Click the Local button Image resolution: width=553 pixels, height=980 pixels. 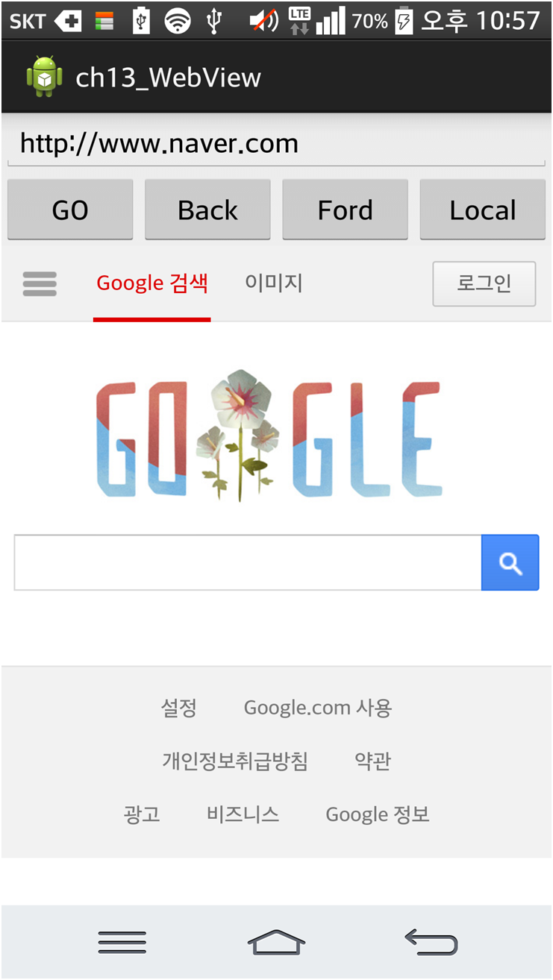tap(483, 210)
